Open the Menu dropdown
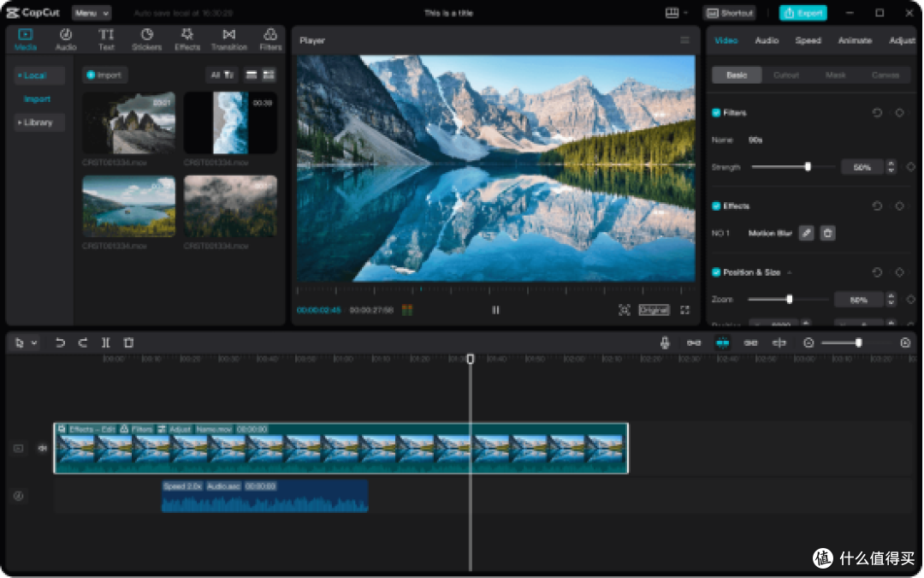This screenshot has height=578, width=924. (x=92, y=13)
